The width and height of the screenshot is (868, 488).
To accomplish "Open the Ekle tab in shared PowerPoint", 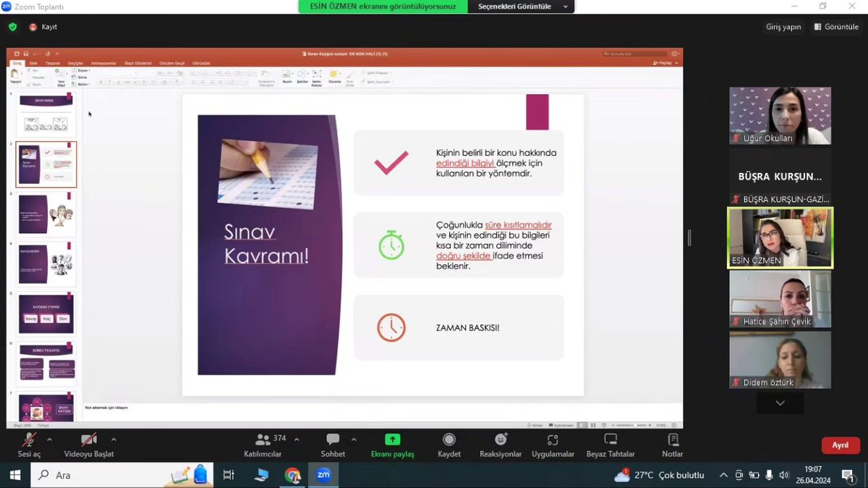I will point(33,63).
